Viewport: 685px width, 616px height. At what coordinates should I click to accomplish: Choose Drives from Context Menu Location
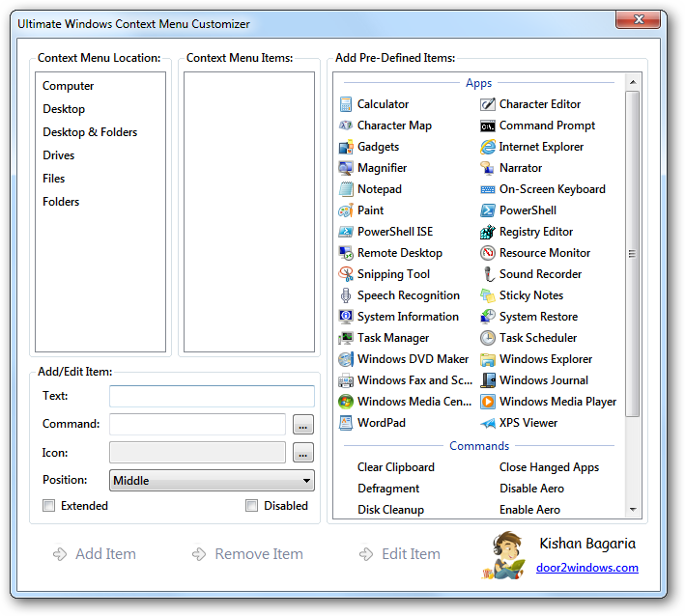pyautogui.click(x=59, y=155)
